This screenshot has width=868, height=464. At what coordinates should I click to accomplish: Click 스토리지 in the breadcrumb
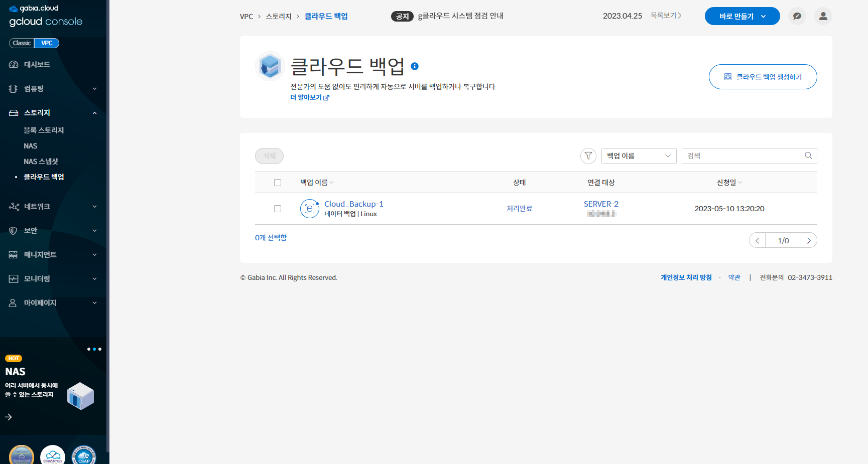pos(279,17)
